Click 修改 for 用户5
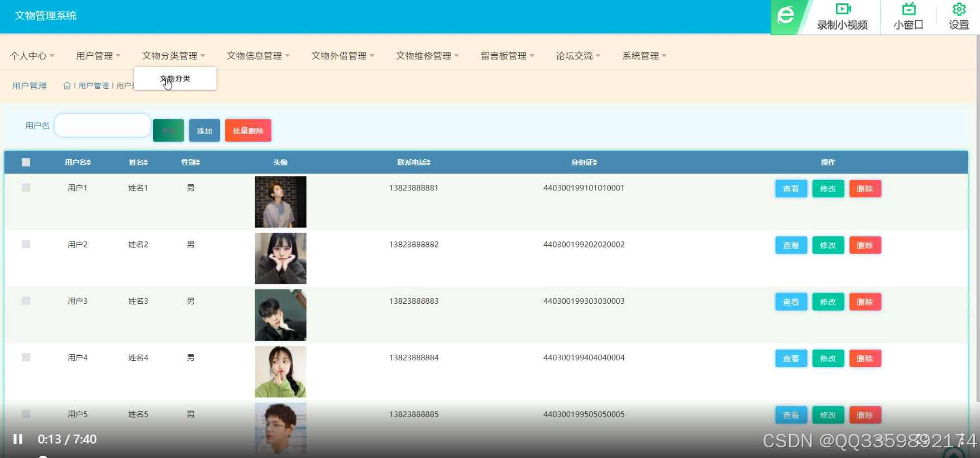The image size is (980, 458). (x=828, y=415)
